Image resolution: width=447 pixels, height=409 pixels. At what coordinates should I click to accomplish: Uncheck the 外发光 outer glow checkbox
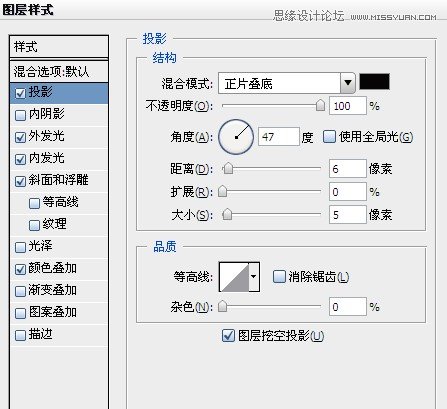(20, 137)
